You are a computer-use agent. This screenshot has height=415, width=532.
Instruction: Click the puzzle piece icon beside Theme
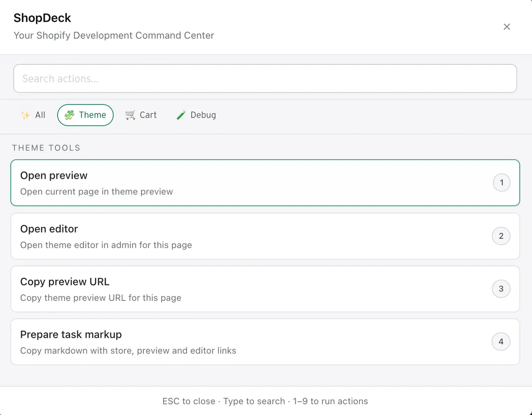[70, 115]
